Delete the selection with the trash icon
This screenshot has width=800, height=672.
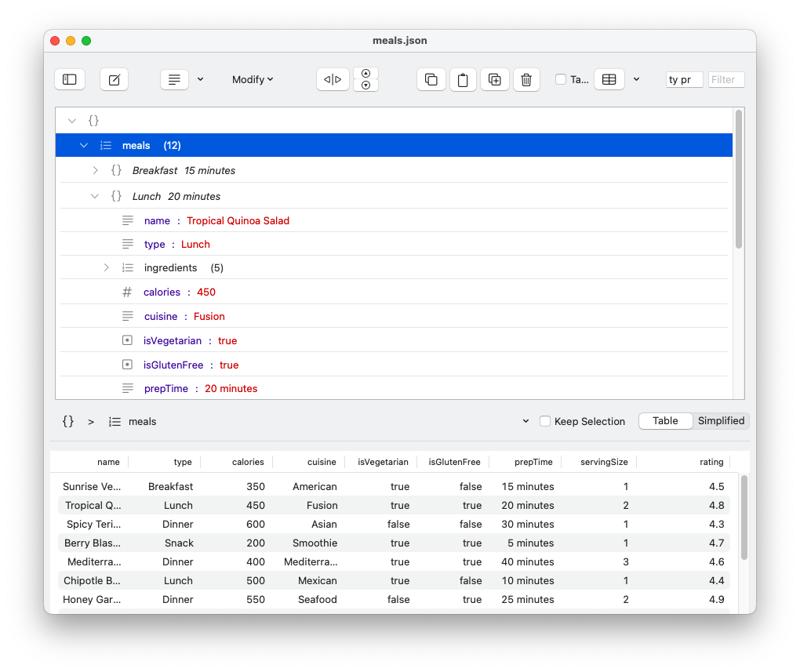pos(526,79)
